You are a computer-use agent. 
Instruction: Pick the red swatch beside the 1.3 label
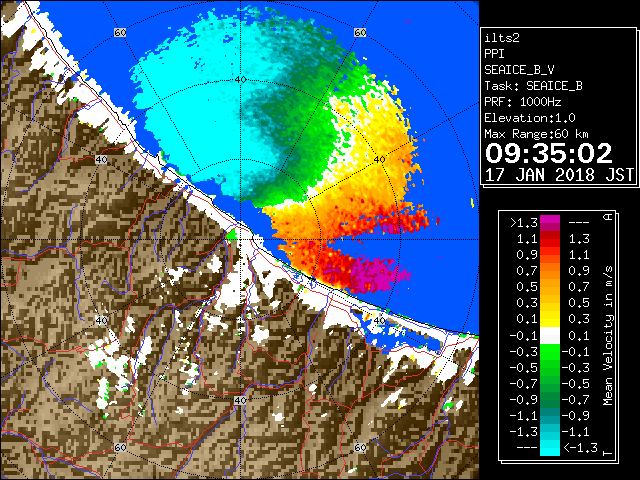click(550, 239)
